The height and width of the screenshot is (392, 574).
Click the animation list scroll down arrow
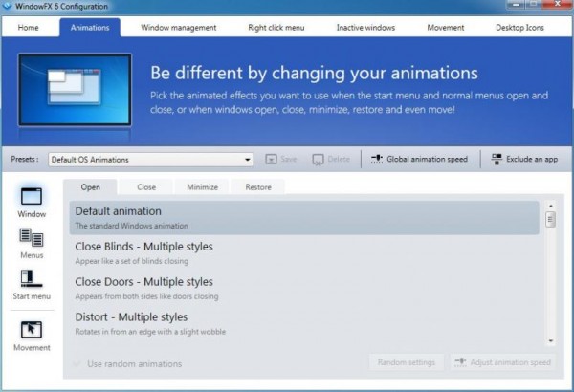pyautogui.click(x=551, y=340)
